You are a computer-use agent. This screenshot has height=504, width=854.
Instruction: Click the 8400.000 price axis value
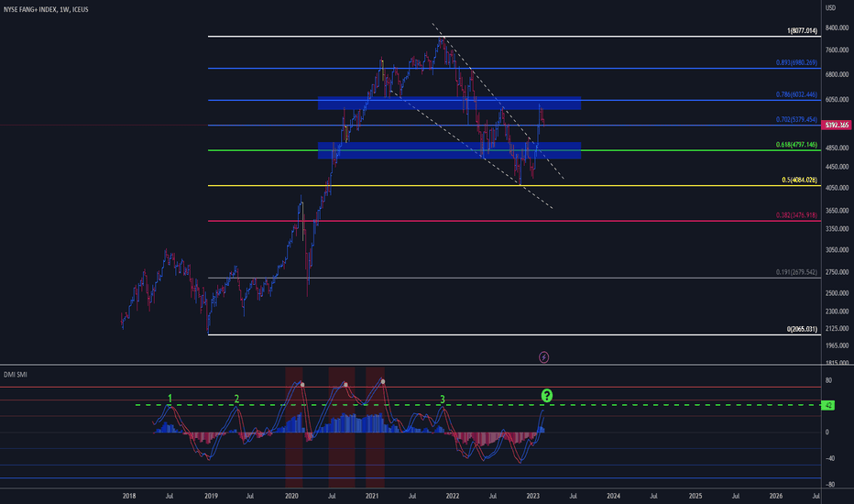click(x=838, y=27)
